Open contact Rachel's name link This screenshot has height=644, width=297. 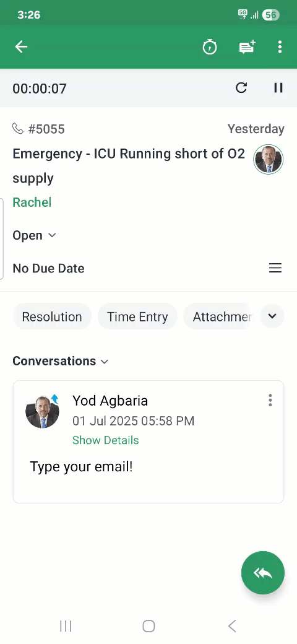32,202
